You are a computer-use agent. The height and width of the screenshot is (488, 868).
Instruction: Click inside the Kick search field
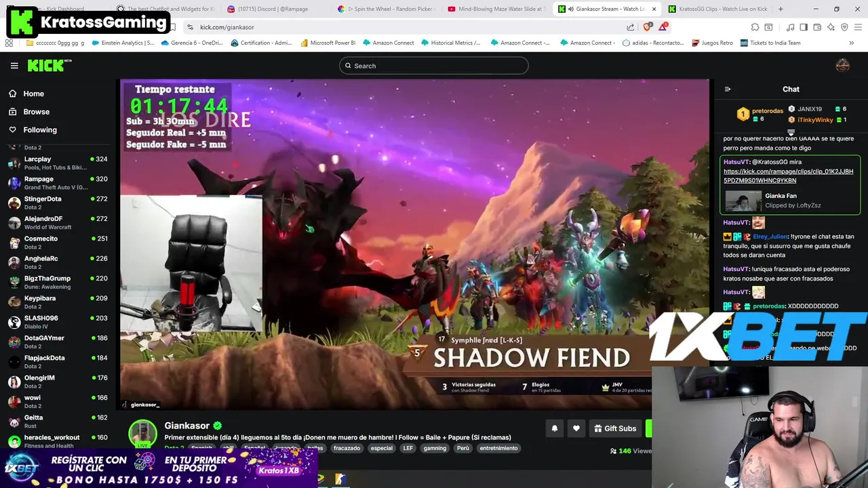click(x=434, y=66)
